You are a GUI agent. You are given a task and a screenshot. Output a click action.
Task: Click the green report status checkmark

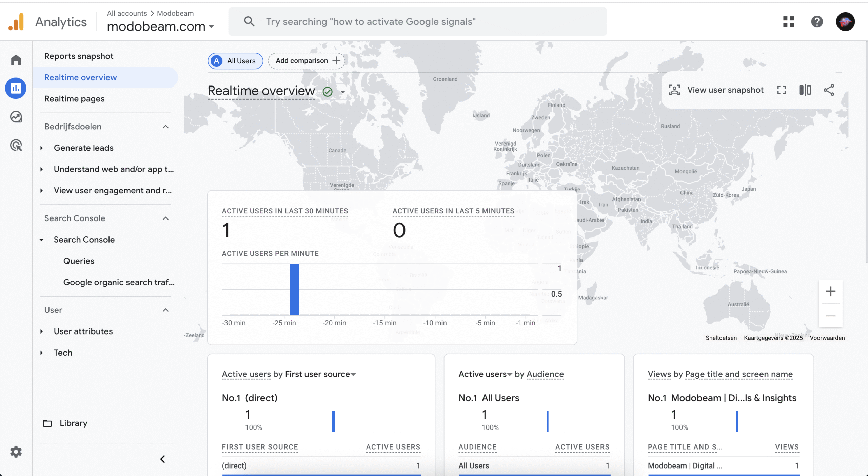click(x=328, y=92)
